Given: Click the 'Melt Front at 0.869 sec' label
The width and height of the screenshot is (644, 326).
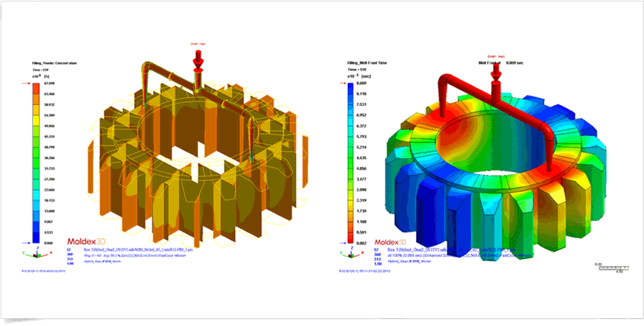Looking at the screenshot, I should 501,63.
